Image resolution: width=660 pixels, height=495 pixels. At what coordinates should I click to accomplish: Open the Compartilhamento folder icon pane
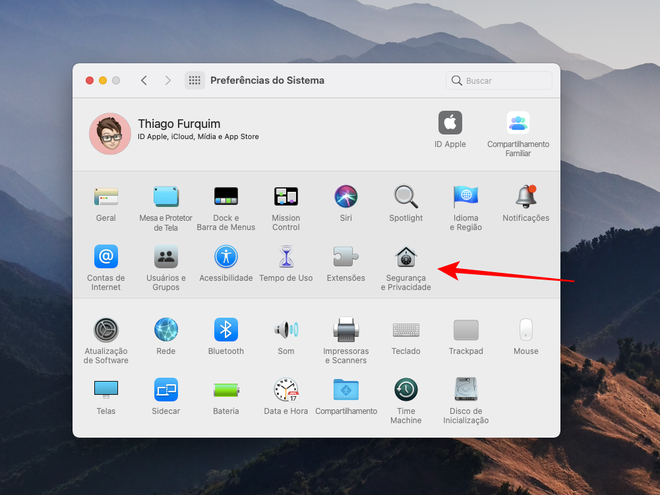[346, 389]
